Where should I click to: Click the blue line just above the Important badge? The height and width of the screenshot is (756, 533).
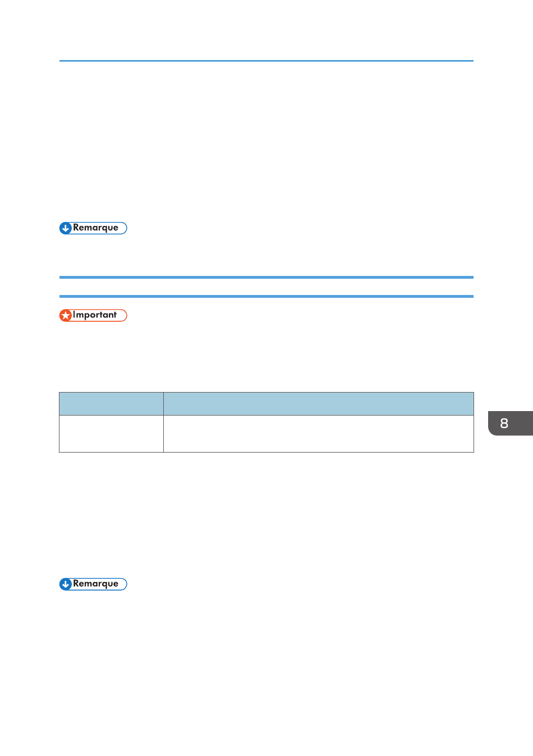[266, 296]
